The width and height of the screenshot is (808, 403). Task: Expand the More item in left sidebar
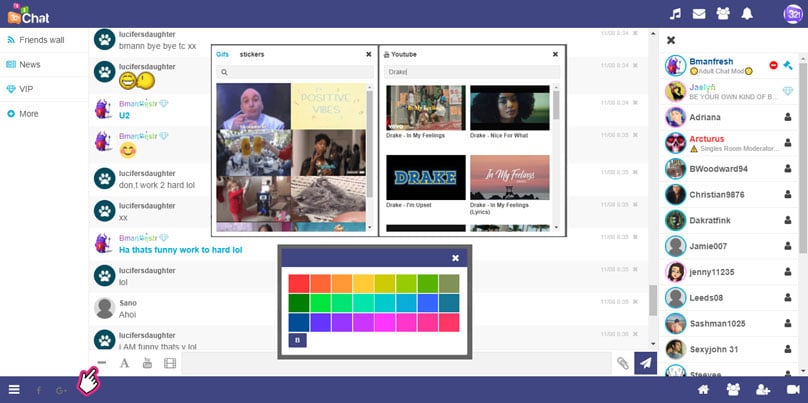[28, 114]
